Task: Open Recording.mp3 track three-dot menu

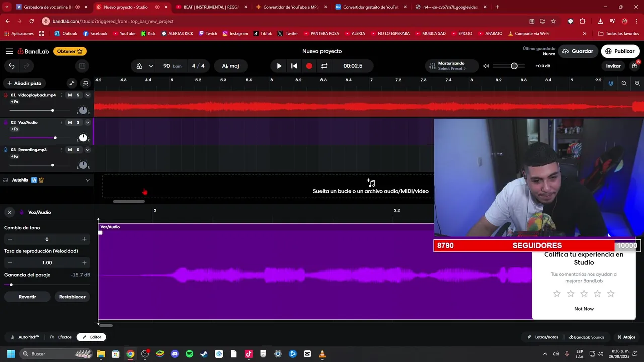Action: coord(62,150)
